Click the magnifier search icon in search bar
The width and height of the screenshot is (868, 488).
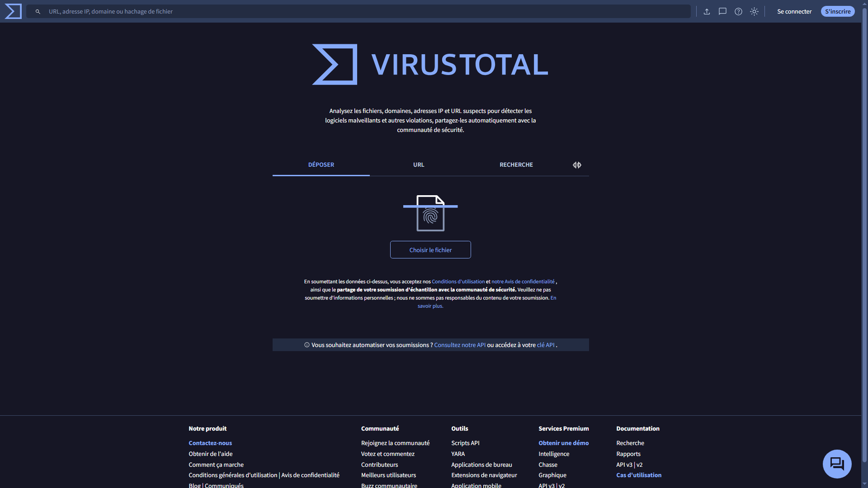[x=38, y=12]
